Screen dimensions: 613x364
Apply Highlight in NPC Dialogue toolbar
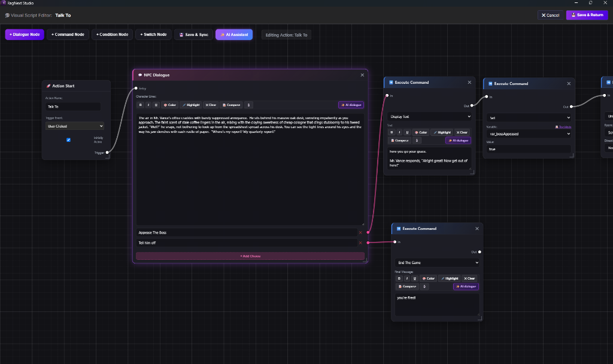[x=191, y=105]
